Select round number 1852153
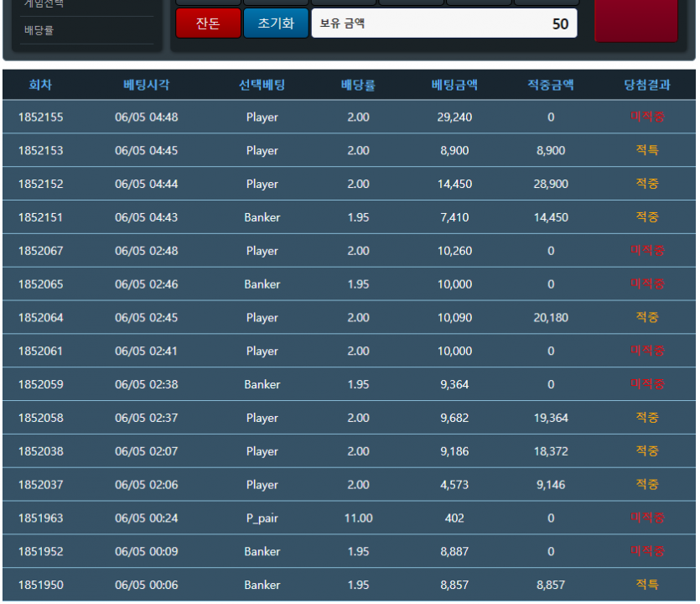The height and width of the screenshot is (604, 700). pos(40,150)
